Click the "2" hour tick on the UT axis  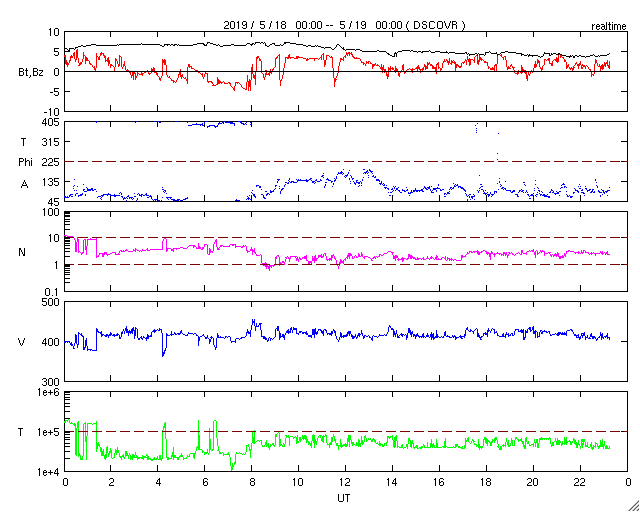[x=111, y=481]
